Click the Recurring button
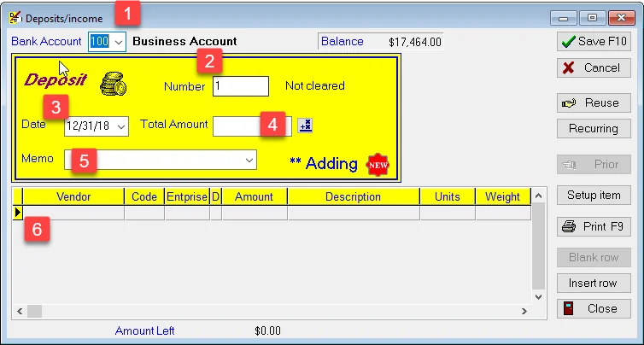 tap(594, 129)
